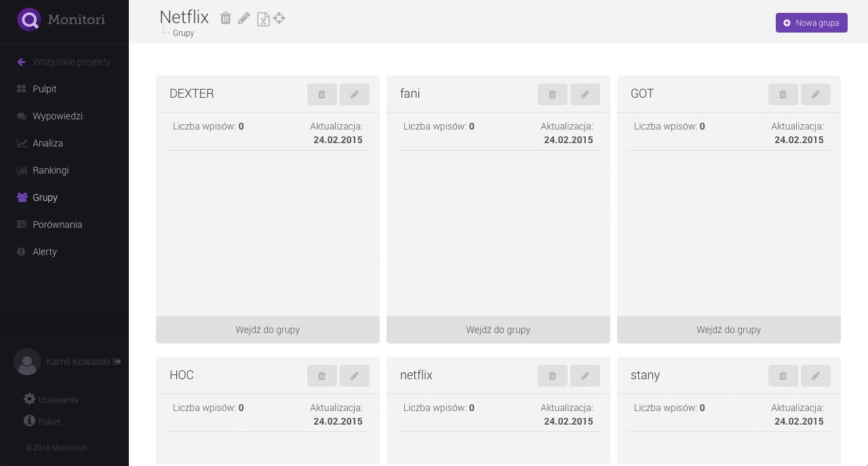Click the Monitori.pl copyright text
The image size is (868, 466).
(x=56, y=448)
